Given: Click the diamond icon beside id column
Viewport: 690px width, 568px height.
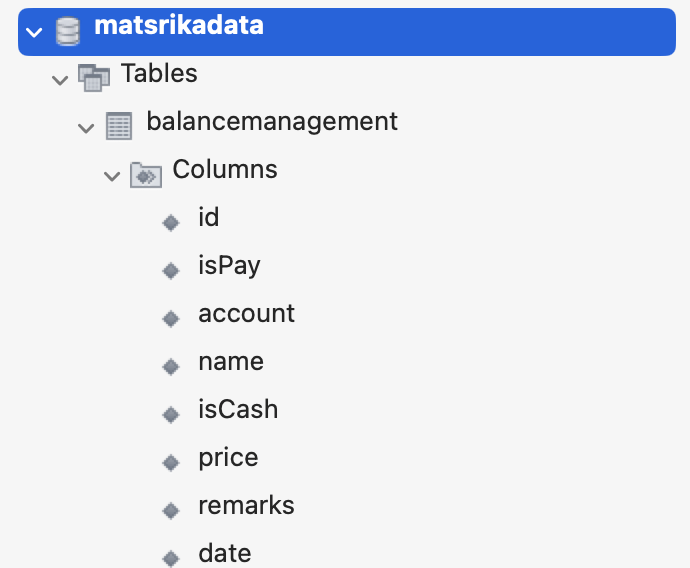Looking at the screenshot, I should (171, 222).
